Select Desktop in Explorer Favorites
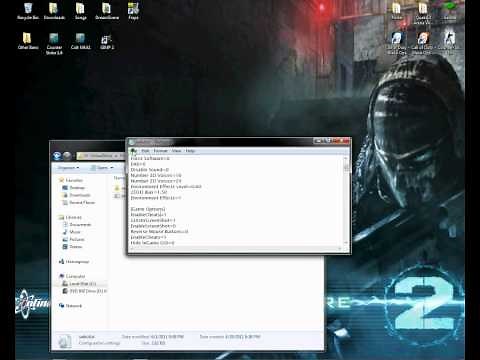The height and width of the screenshot is (360, 480). pos(74,188)
